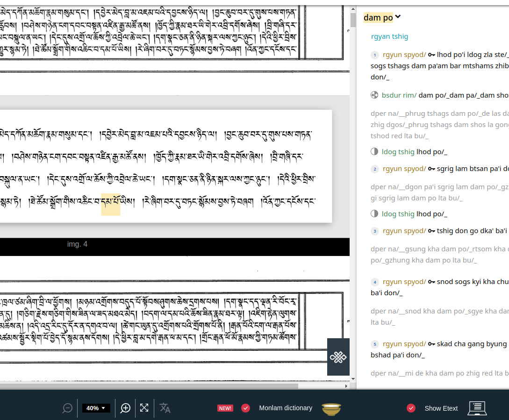
Task: Click the Monlam dictionary bowl icon
Action: click(331, 408)
